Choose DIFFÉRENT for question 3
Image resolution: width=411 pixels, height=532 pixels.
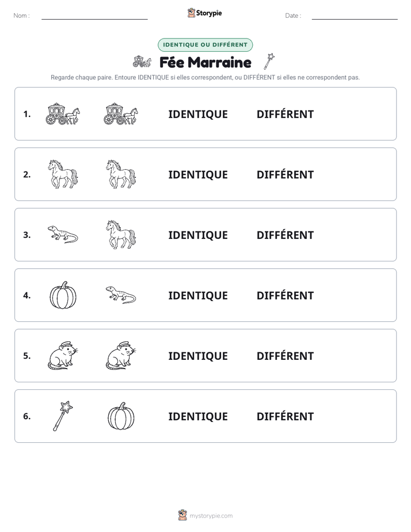pos(285,235)
